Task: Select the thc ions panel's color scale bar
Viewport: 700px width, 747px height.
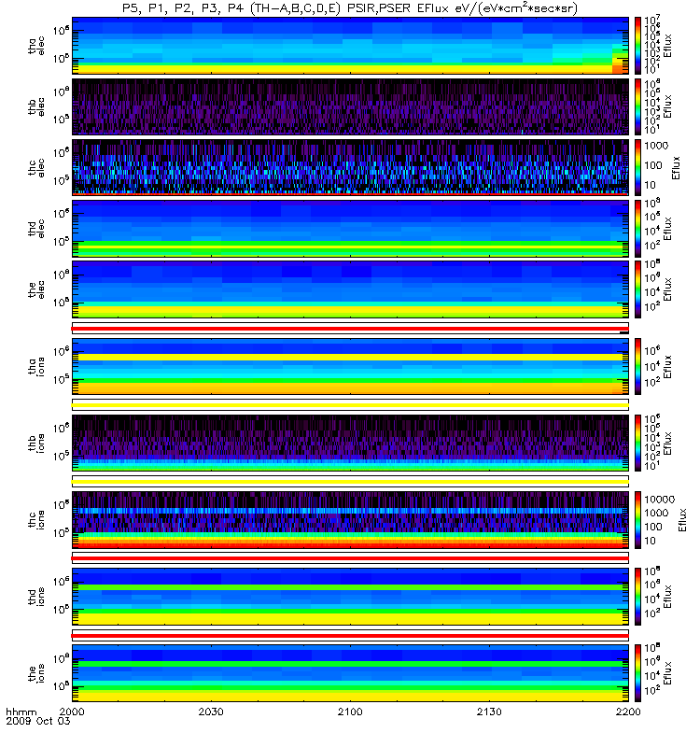Action: pos(637,520)
